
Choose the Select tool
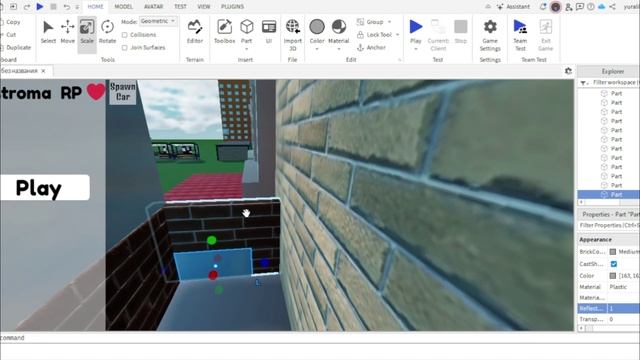click(48, 31)
